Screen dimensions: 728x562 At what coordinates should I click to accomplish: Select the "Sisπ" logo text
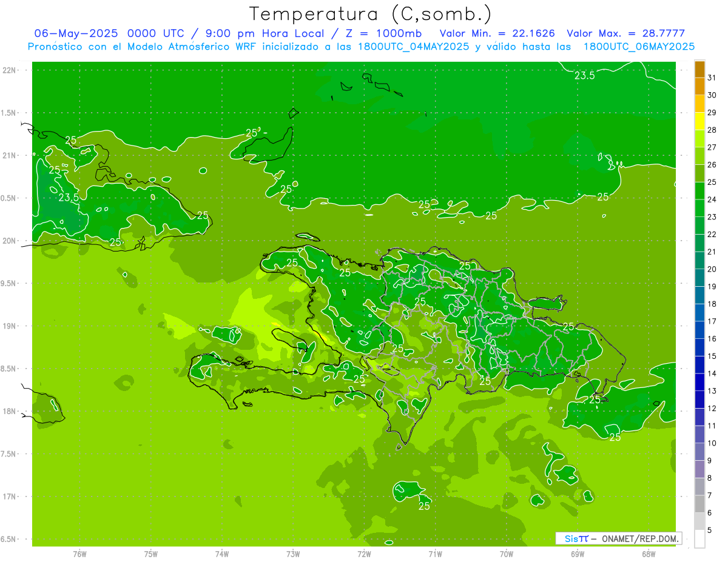pyautogui.click(x=576, y=538)
